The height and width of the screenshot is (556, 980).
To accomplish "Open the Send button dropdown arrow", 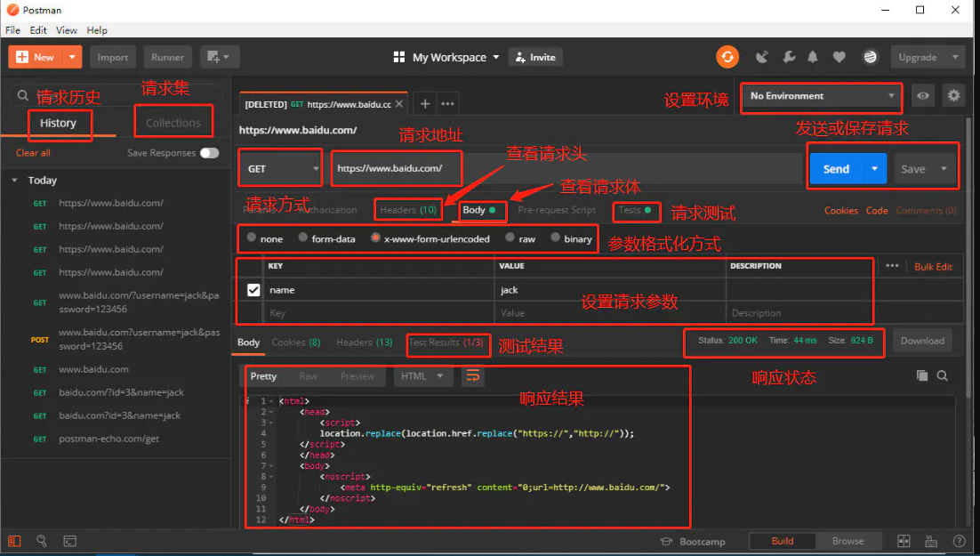I will [x=874, y=169].
